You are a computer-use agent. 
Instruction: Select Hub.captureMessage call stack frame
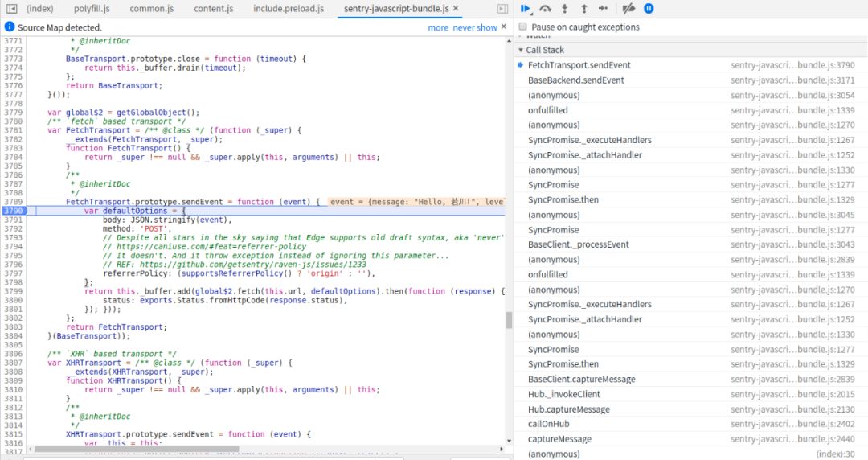pyautogui.click(x=691, y=409)
